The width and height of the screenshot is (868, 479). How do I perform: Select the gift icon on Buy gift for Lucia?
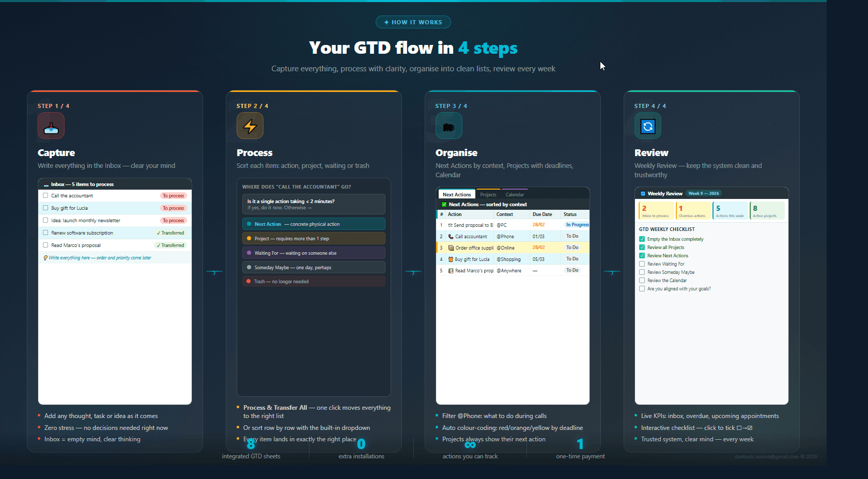[451, 259]
